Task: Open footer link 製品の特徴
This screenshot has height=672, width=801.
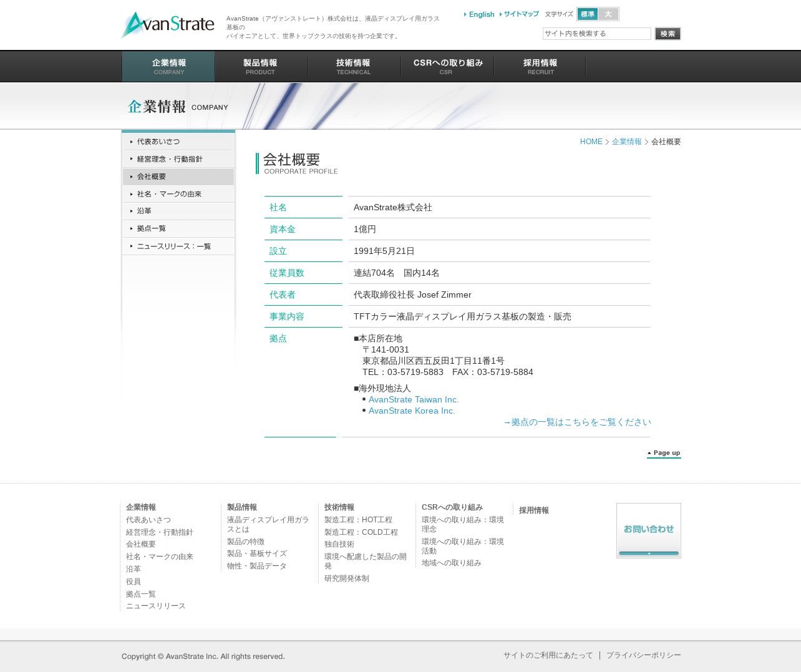Action: click(x=246, y=542)
